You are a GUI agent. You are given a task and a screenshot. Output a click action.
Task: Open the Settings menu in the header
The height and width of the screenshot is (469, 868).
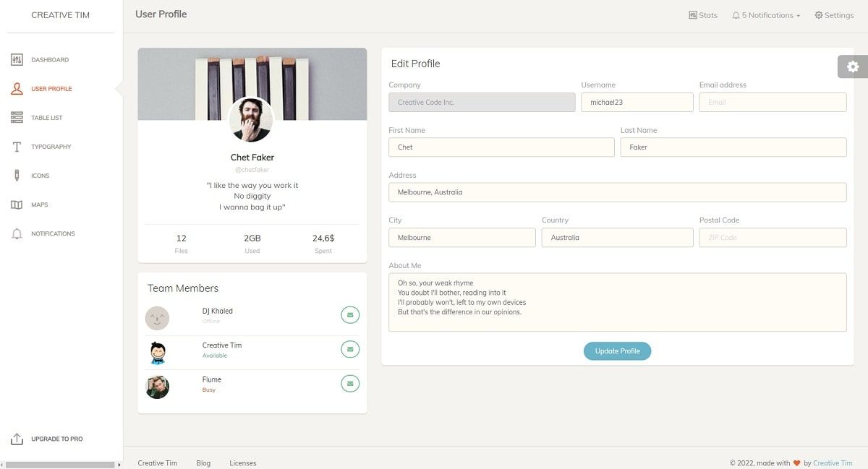pos(833,14)
